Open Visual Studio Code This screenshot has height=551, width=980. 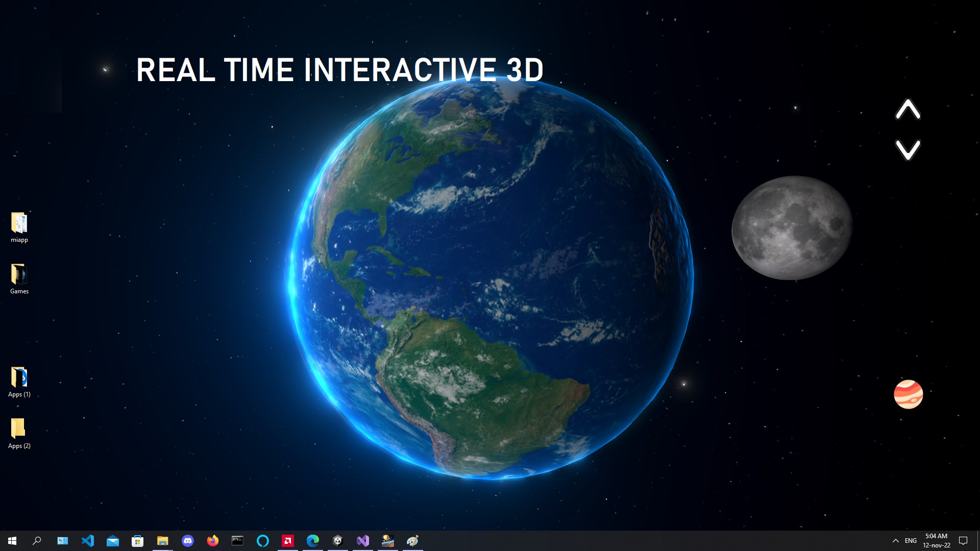pyautogui.click(x=88, y=541)
